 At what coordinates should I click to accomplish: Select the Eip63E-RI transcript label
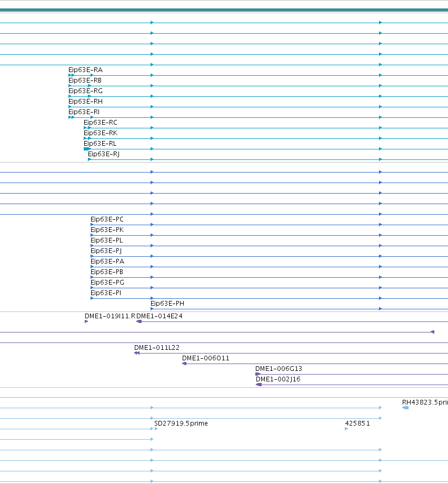pos(84,112)
